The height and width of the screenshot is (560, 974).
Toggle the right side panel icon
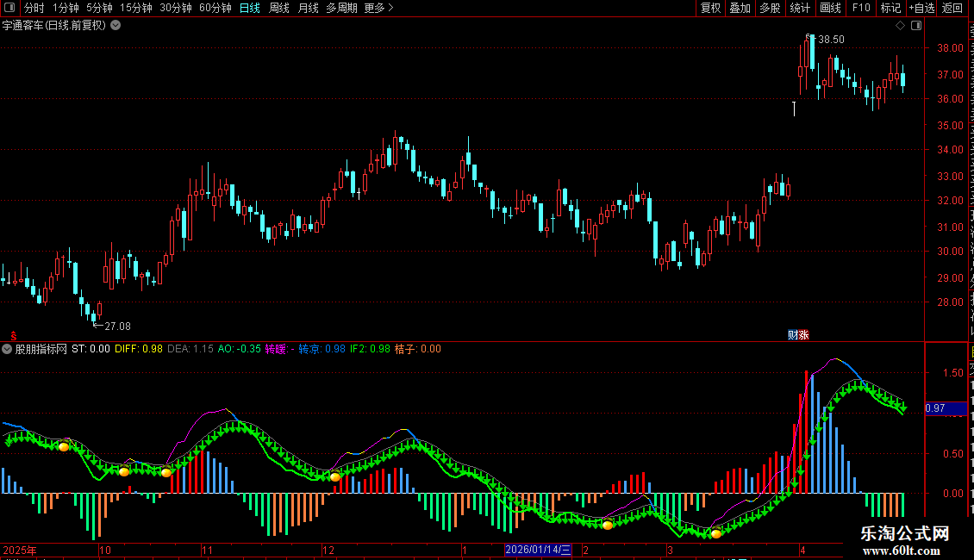click(916, 26)
